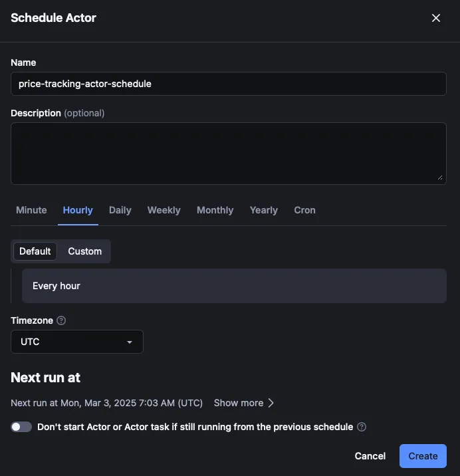
Task: Toggle don't start Actor if still running switch
Action: pyautogui.click(x=21, y=427)
